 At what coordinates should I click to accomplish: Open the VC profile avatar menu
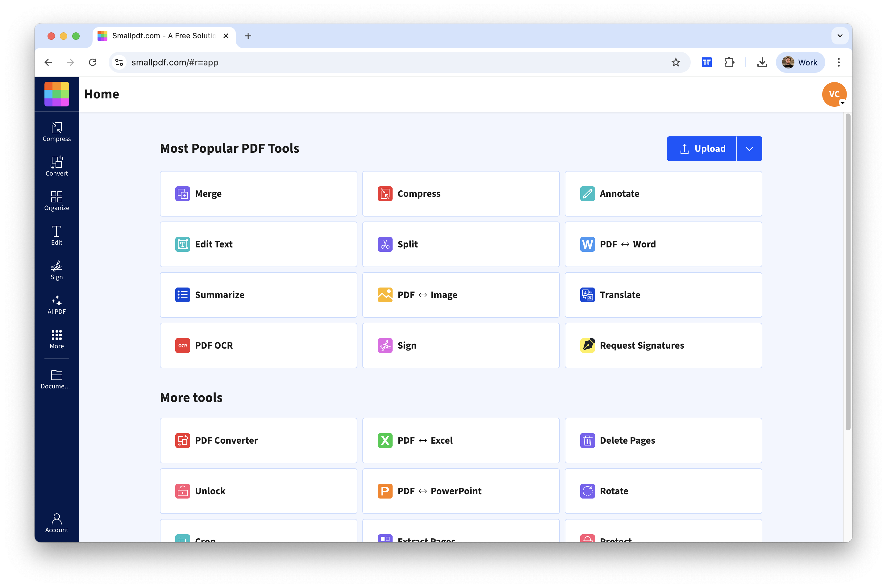coord(834,94)
